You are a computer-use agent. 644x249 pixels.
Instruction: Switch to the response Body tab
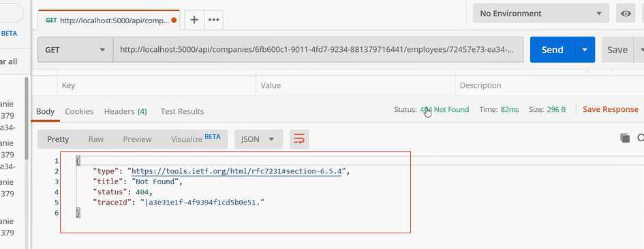tap(45, 111)
